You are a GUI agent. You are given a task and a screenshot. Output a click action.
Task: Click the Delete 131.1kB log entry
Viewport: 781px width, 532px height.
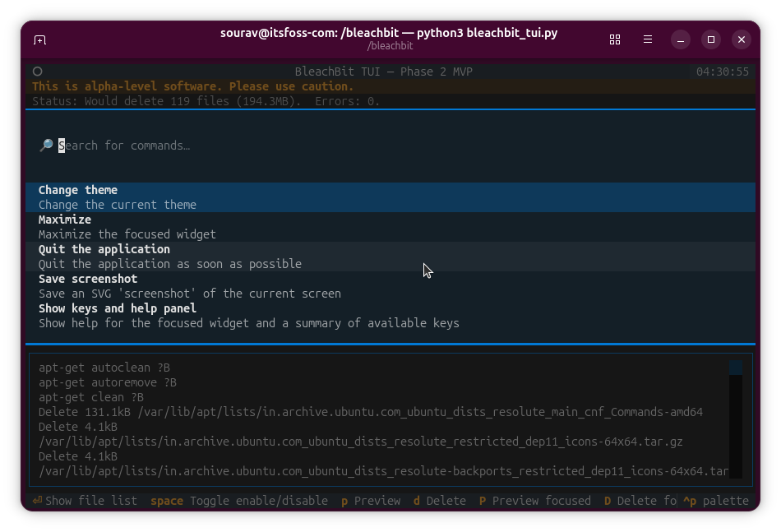click(x=371, y=412)
